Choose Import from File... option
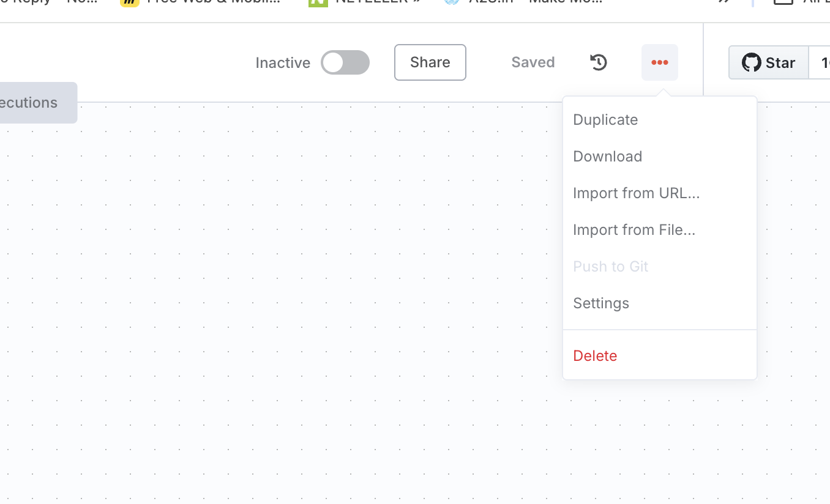Image resolution: width=830 pixels, height=504 pixels. point(660,230)
